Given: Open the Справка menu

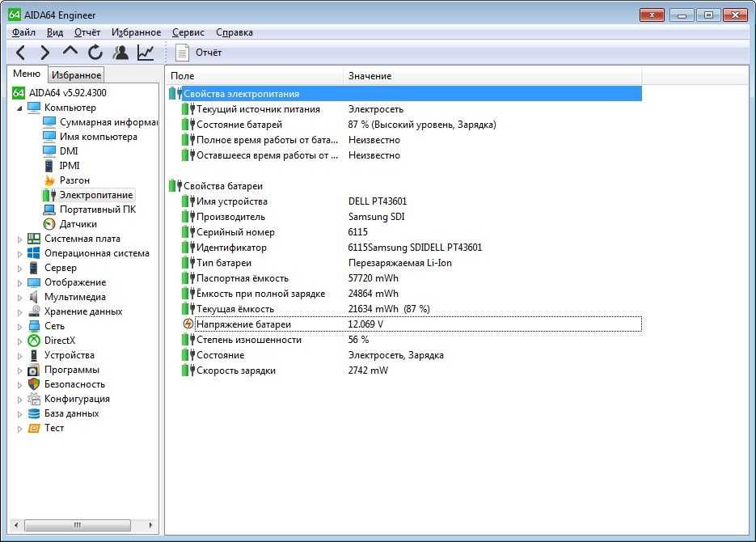Looking at the screenshot, I should click(234, 32).
